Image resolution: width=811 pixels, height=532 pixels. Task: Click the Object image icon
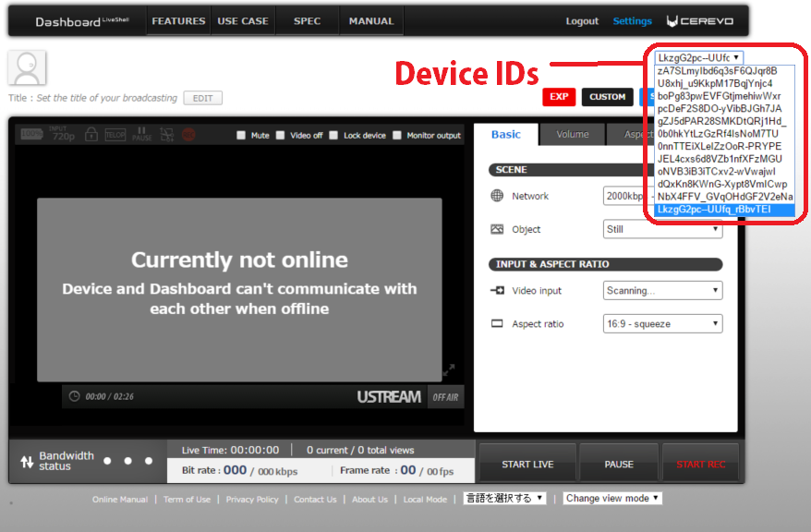[x=497, y=229]
